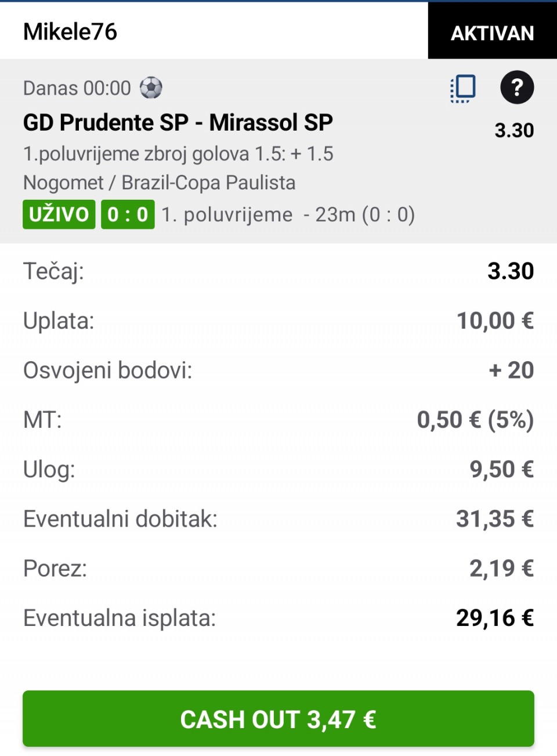Screen dimensions: 557x756
Task: Tap the AKTIVAN status label
Action: [492, 33]
